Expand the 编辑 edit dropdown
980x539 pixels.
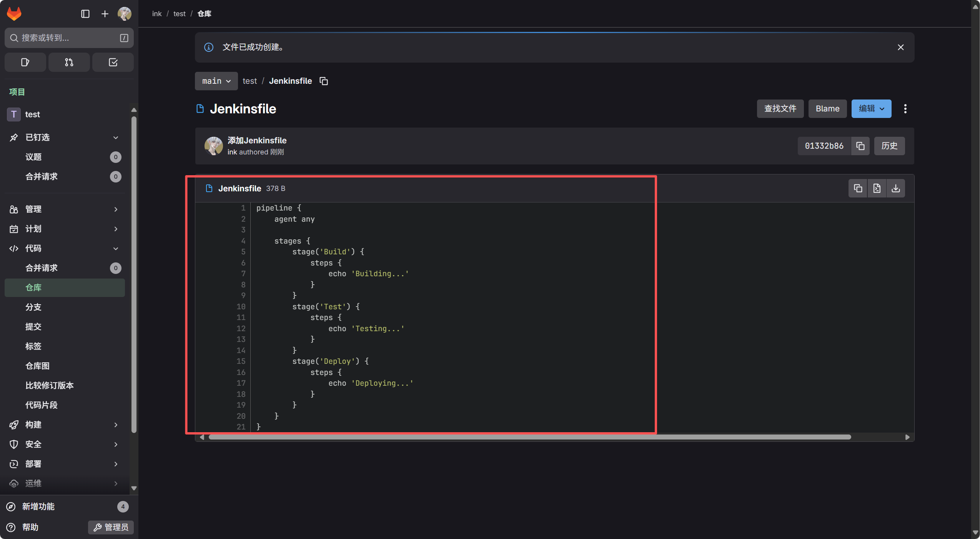[x=871, y=109]
